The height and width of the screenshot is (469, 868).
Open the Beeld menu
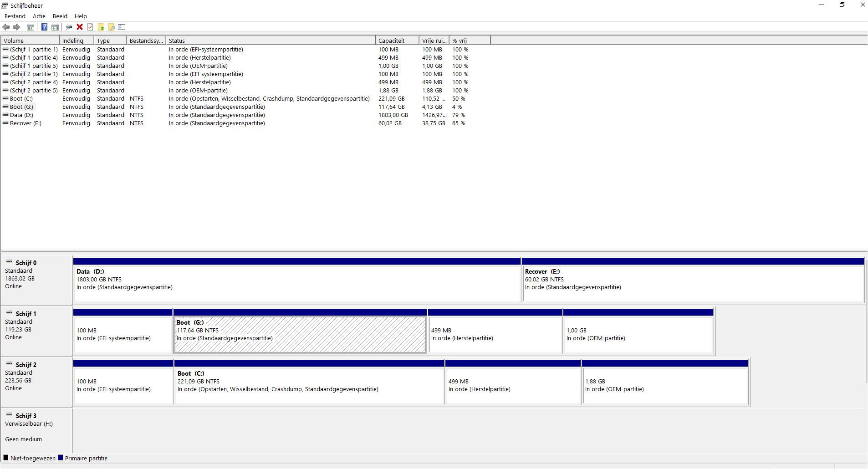coord(60,16)
